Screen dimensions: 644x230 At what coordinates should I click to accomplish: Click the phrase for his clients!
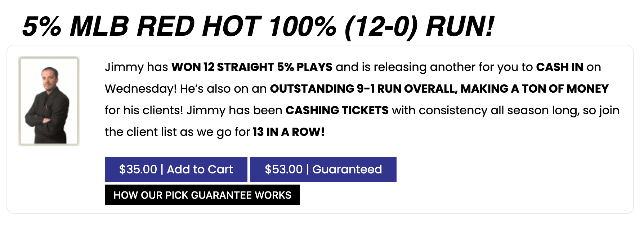coord(144,110)
